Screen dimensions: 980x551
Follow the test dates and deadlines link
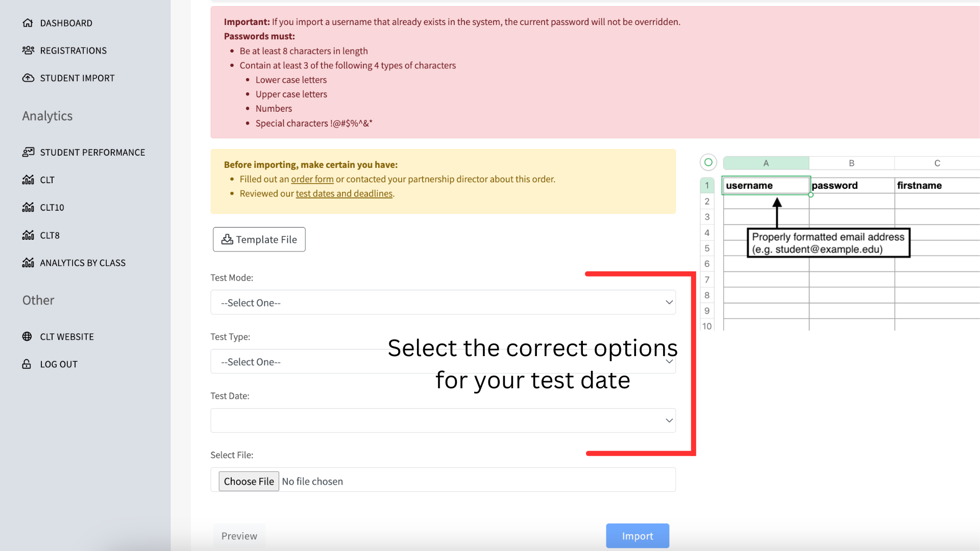click(344, 193)
